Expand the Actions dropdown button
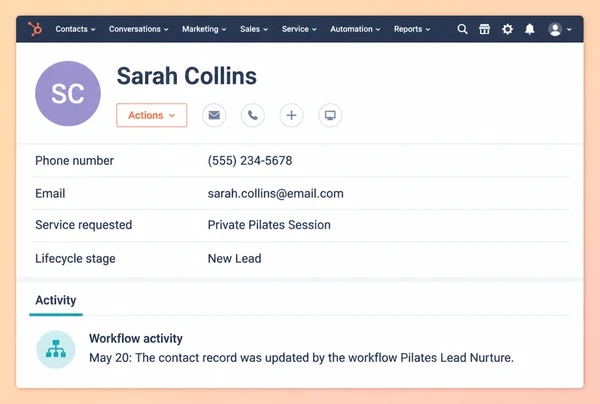The image size is (600, 404). pos(152,115)
